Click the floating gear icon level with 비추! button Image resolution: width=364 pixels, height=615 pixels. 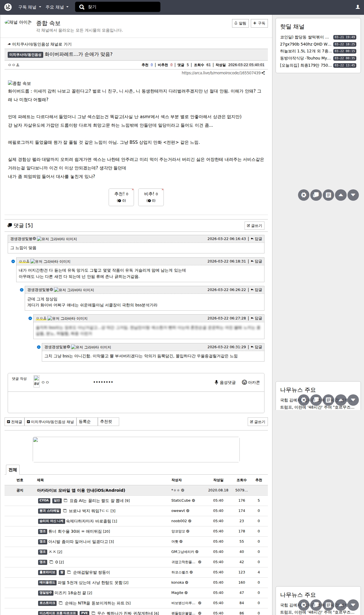coord(304,195)
